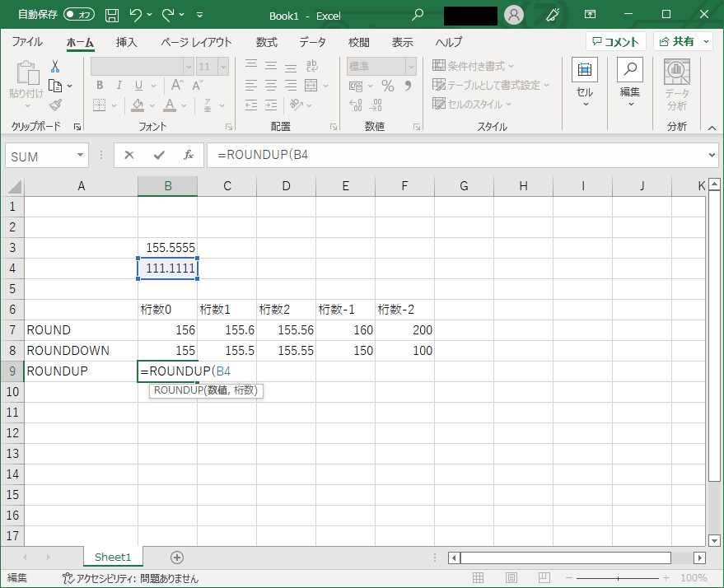Viewport: 724px width, 588px height.
Task: Click the percent style icon
Action: pyautogui.click(x=388, y=86)
